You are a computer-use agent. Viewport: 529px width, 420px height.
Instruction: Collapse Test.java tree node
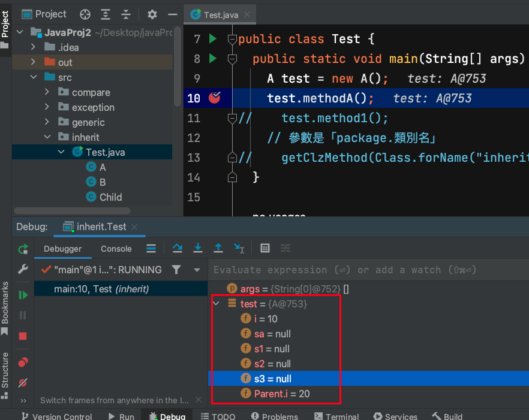point(61,152)
